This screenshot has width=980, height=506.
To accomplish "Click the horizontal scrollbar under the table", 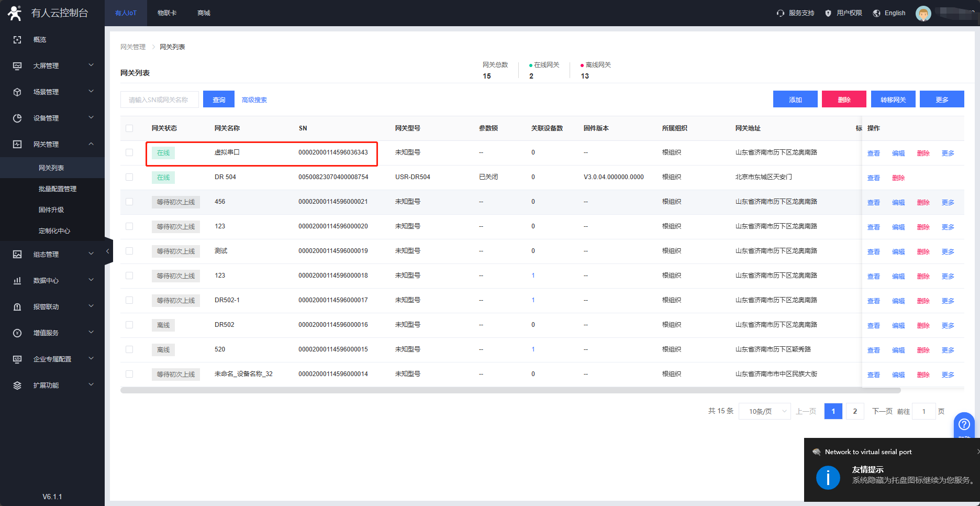I will pyautogui.click(x=510, y=390).
